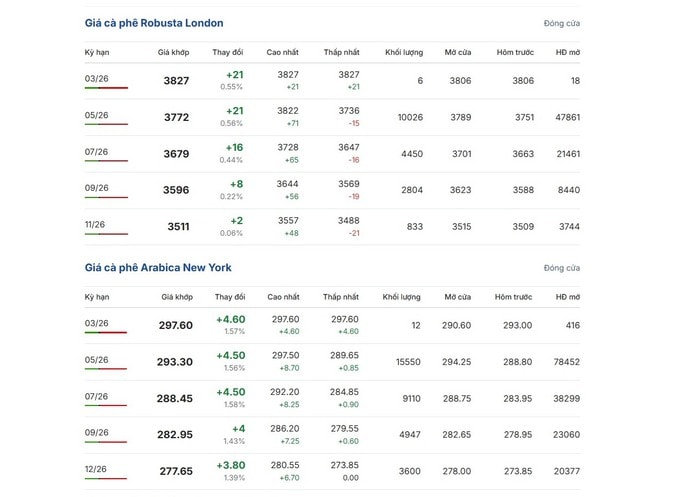
Task: Click the Arabica New York table title
Action: (x=158, y=268)
